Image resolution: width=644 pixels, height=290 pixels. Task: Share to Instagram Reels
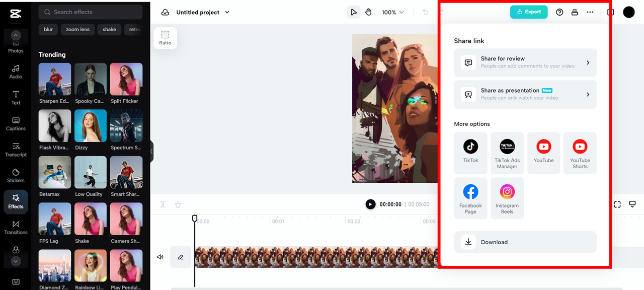507,198
